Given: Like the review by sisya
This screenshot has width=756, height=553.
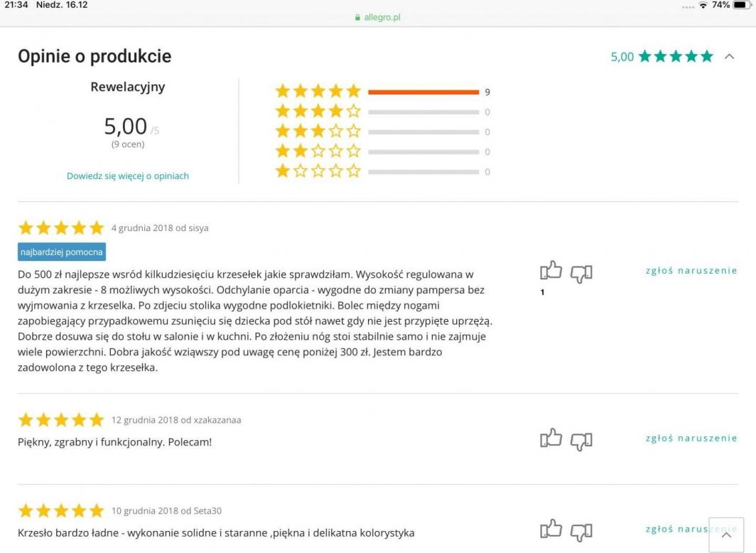Looking at the screenshot, I should click(x=551, y=271).
